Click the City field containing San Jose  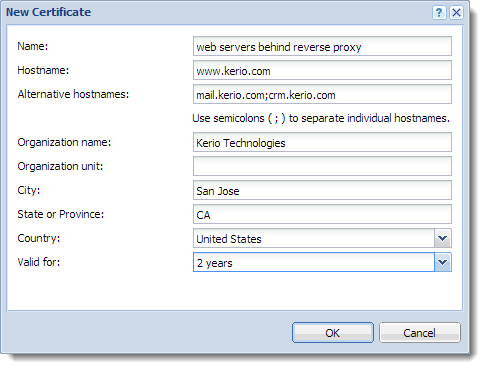(x=322, y=190)
